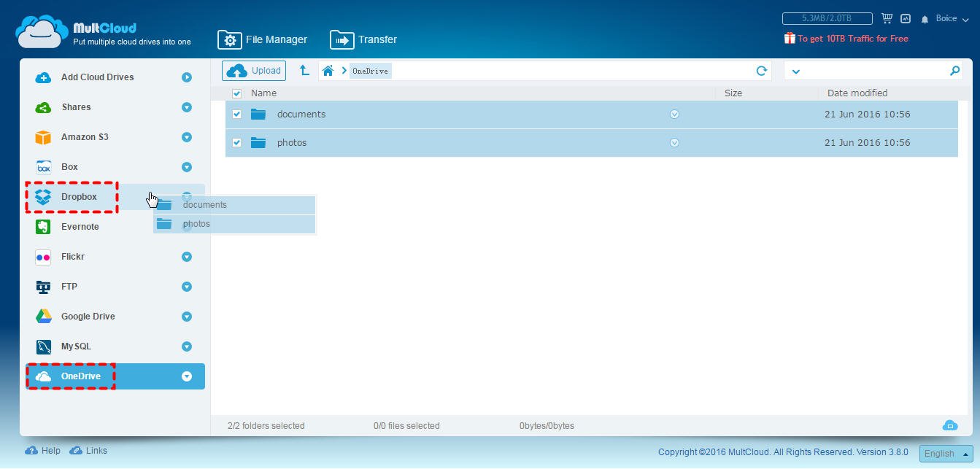This screenshot has width=980, height=469.
Task: Click the Amazon S3 icon
Action: [43, 137]
